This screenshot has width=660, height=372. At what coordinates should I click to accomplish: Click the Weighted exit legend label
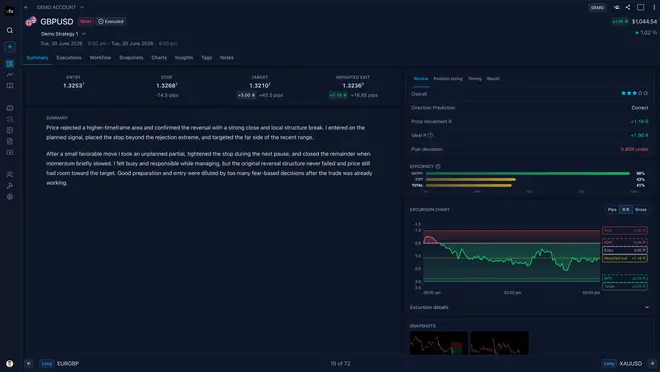pos(625,258)
